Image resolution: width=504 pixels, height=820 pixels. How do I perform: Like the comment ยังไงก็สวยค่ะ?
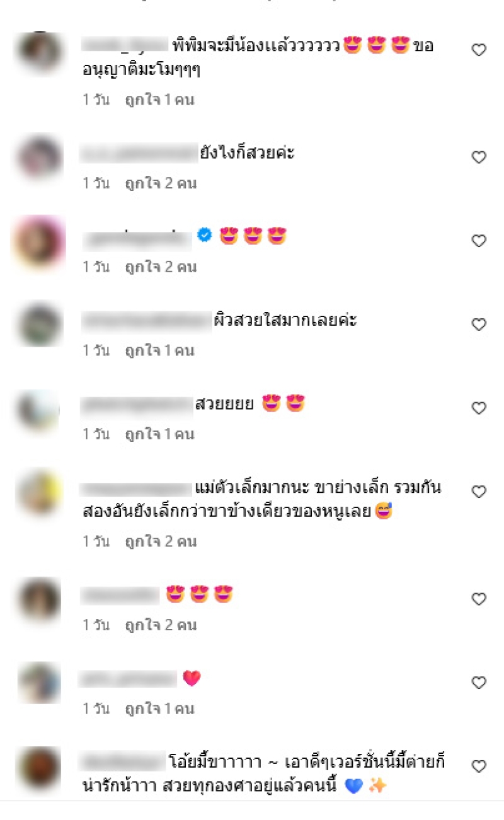click(479, 158)
